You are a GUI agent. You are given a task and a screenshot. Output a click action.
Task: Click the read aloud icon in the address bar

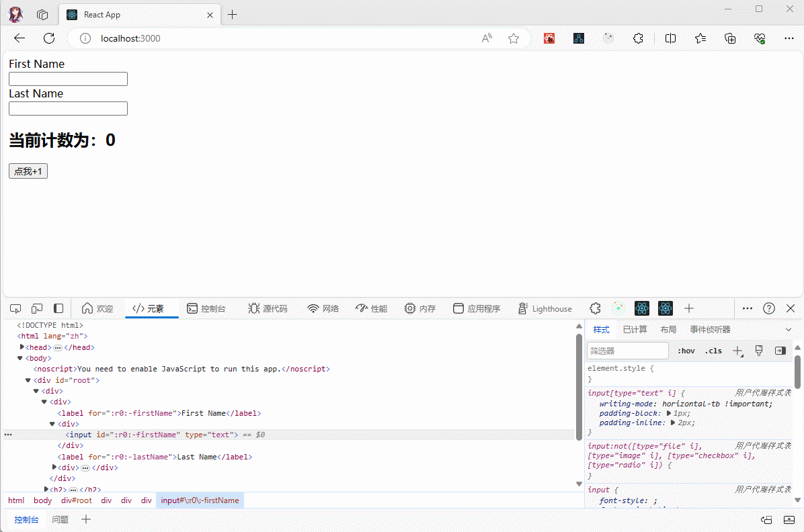coord(487,38)
